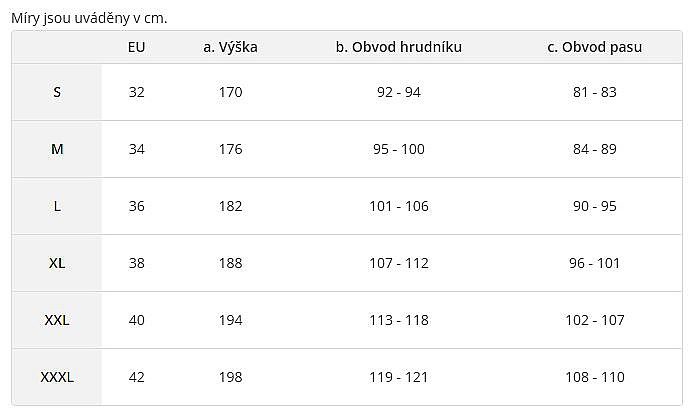
Task: Click chest value 113 - 118 cell
Action: point(399,320)
